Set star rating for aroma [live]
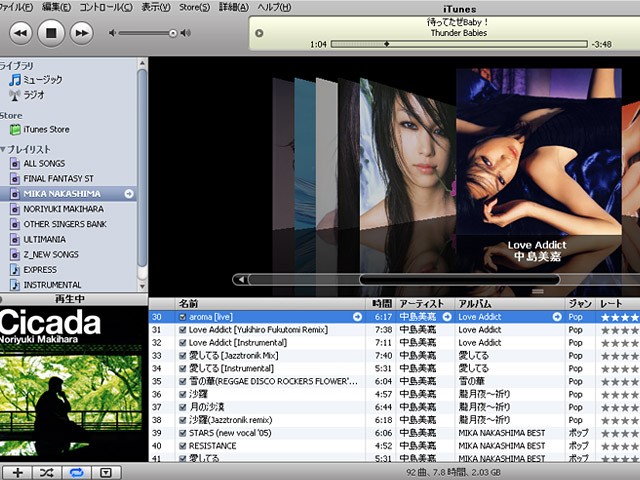The width and height of the screenshot is (640, 480). coord(620,318)
